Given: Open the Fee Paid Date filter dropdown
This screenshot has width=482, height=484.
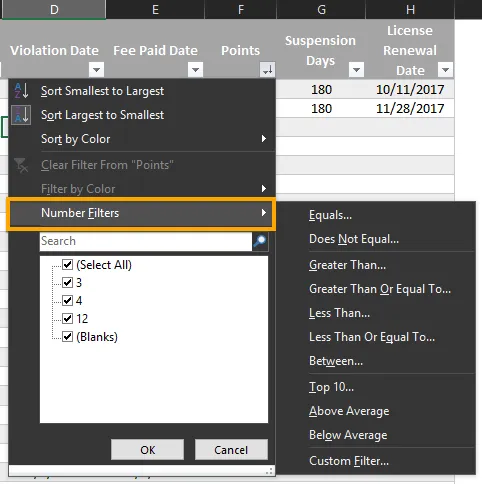Looking at the screenshot, I should point(195,70).
